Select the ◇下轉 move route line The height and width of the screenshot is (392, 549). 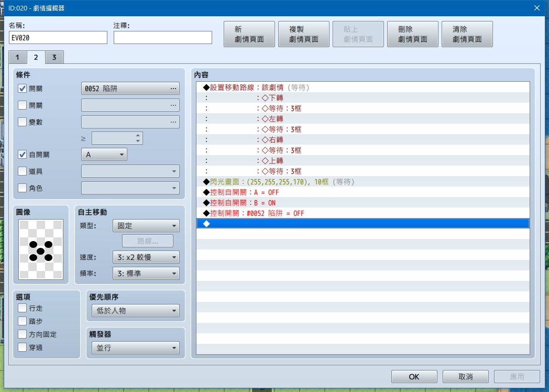(363, 97)
